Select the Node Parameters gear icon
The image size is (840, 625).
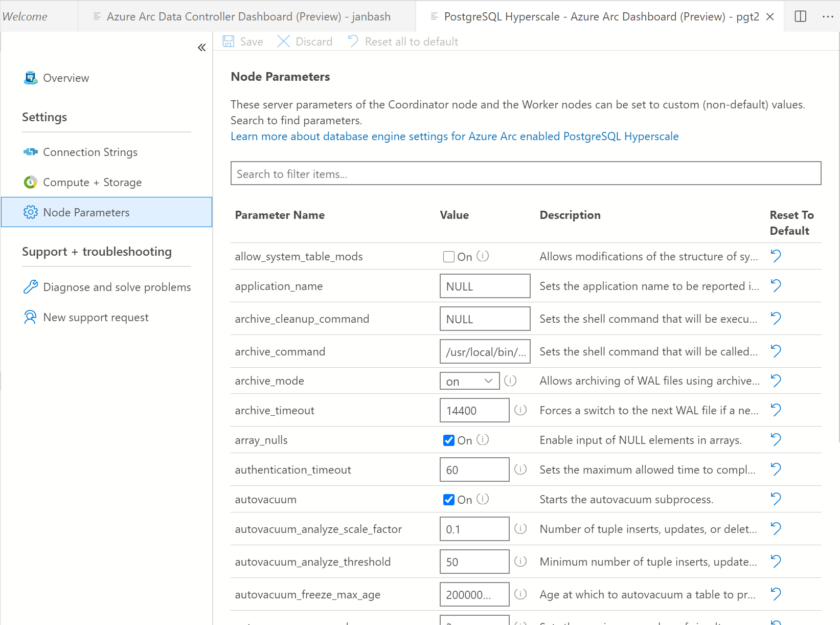click(x=31, y=212)
